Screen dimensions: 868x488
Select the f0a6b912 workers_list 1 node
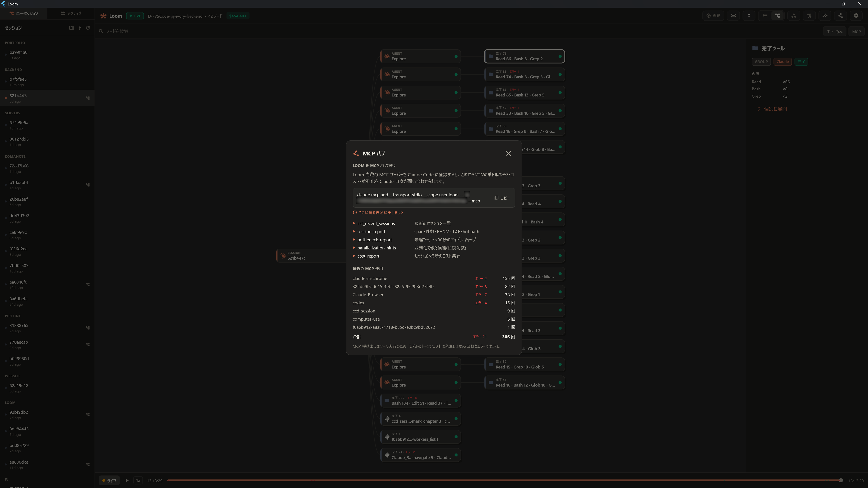(x=420, y=437)
